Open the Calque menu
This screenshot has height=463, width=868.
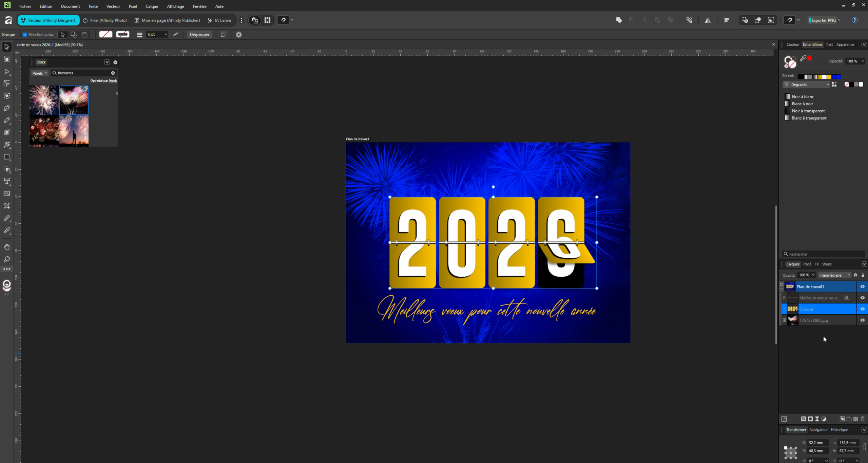point(152,6)
